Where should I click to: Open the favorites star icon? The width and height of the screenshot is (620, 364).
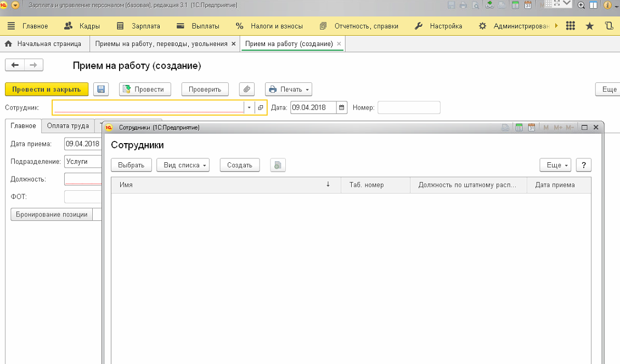[x=590, y=26]
